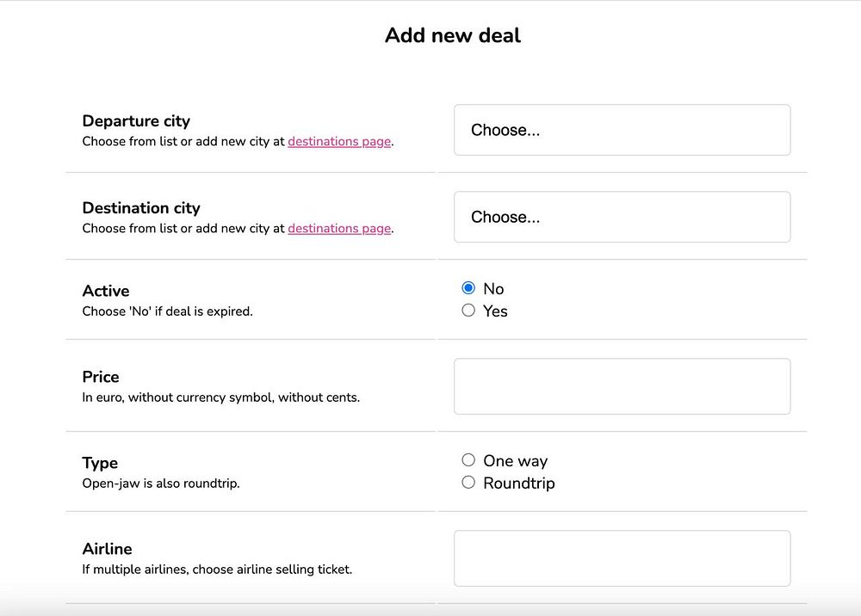861x616 pixels.
Task: Choose the 'One way' ticket type
Action: click(468, 460)
